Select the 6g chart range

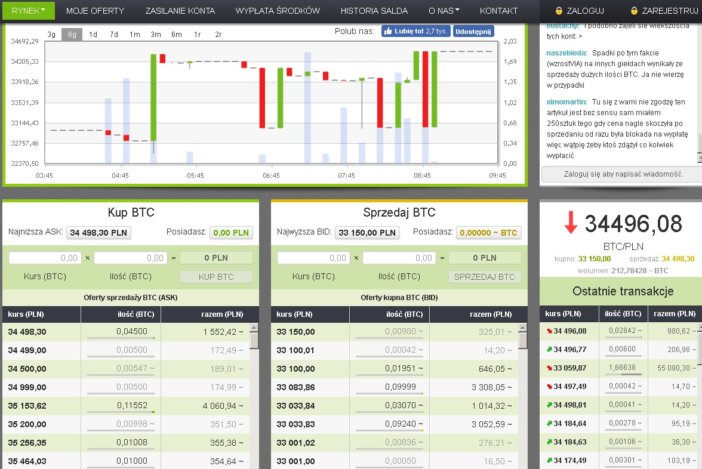pos(72,34)
